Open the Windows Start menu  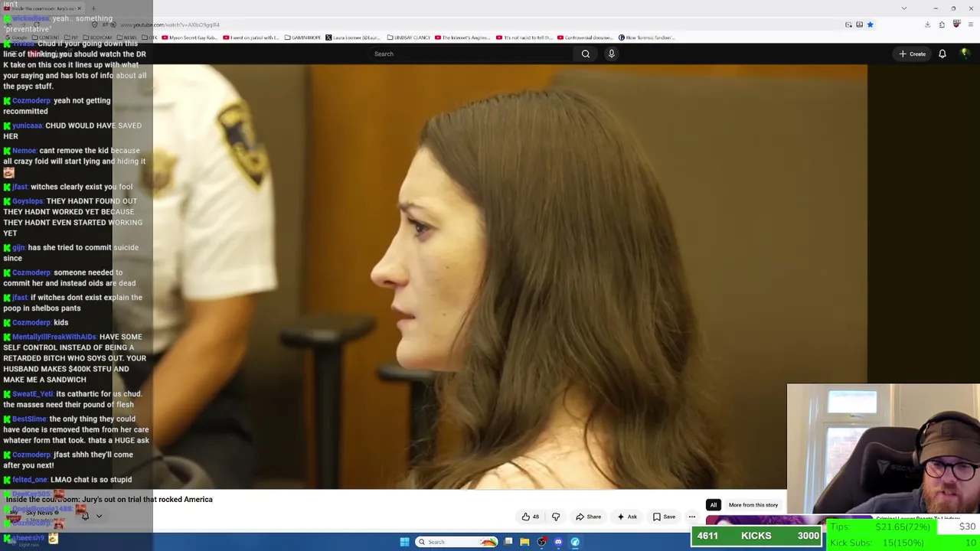tap(404, 542)
